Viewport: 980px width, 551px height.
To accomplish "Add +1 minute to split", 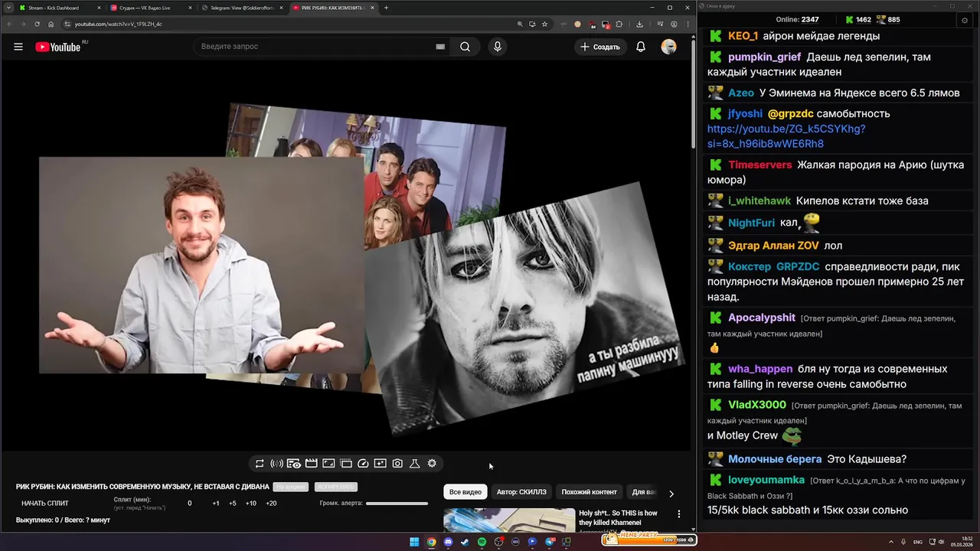I will (x=216, y=504).
